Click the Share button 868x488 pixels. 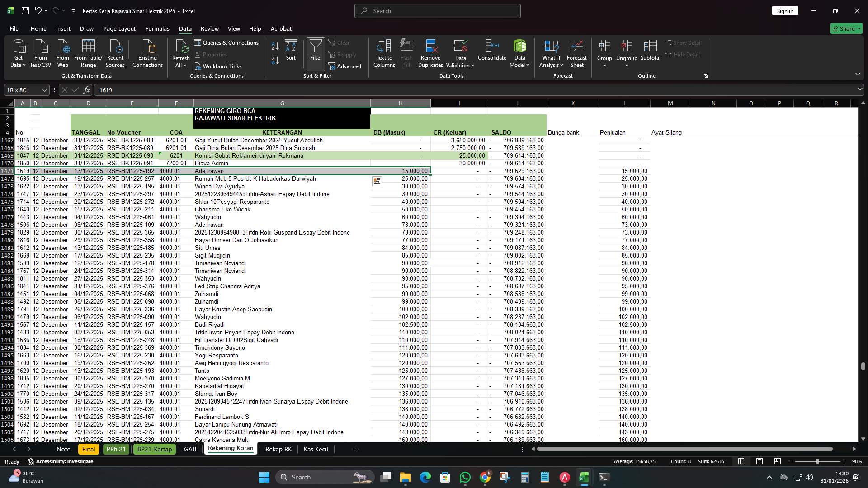click(846, 28)
